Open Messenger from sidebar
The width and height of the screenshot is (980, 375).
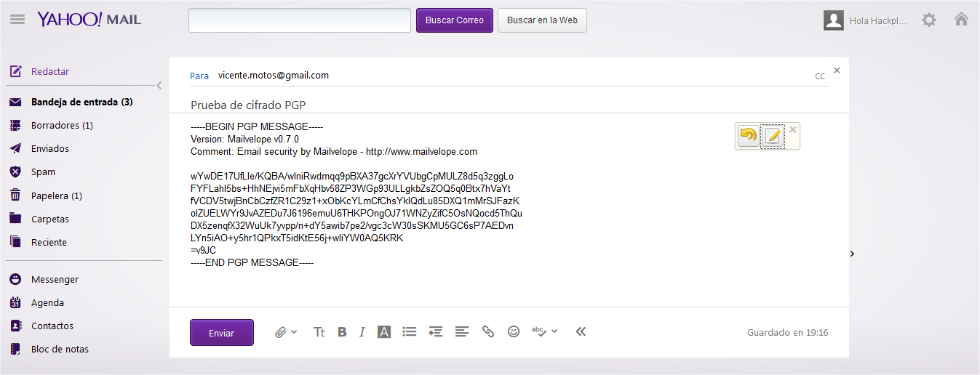pyautogui.click(x=55, y=280)
